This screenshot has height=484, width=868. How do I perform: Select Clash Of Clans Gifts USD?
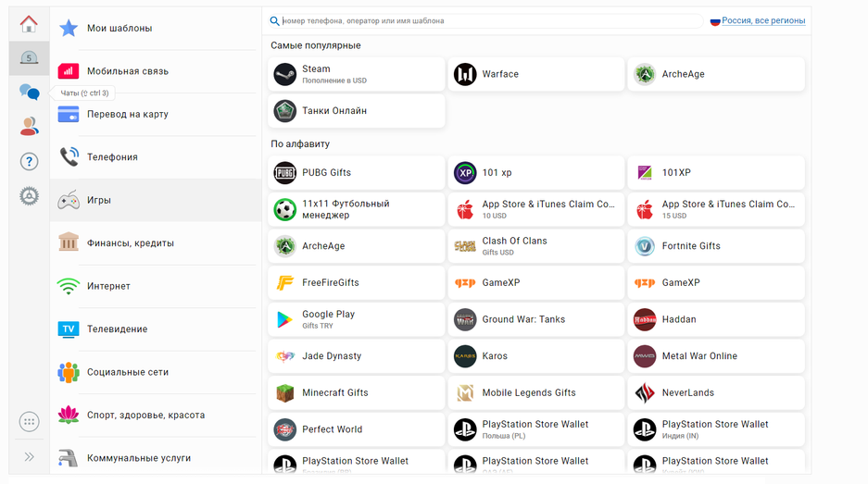click(x=535, y=246)
